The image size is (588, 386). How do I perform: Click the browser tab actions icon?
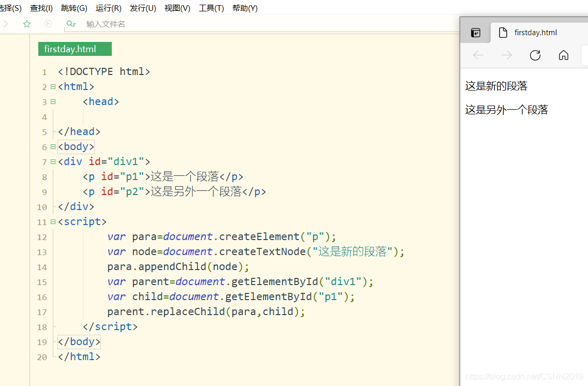coord(476,33)
